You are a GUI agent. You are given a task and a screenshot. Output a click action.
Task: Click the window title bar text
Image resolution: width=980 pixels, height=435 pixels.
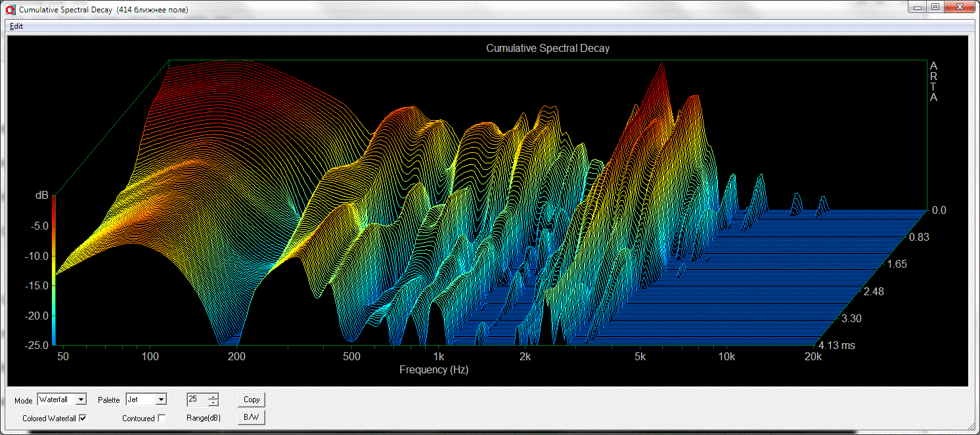[102, 10]
